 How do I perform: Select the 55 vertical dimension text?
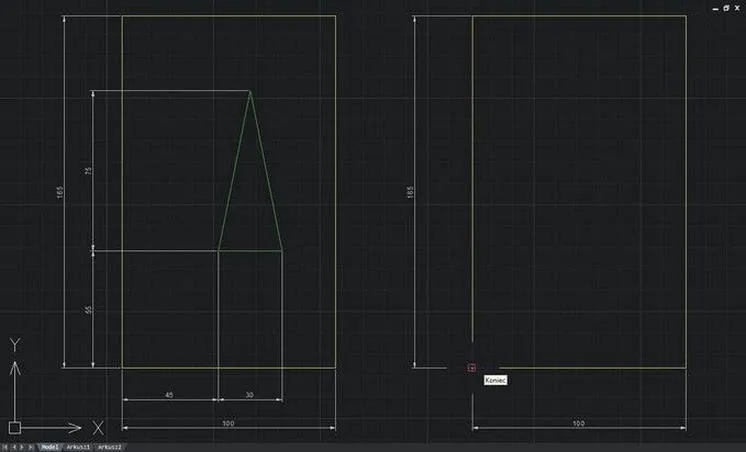point(88,310)
